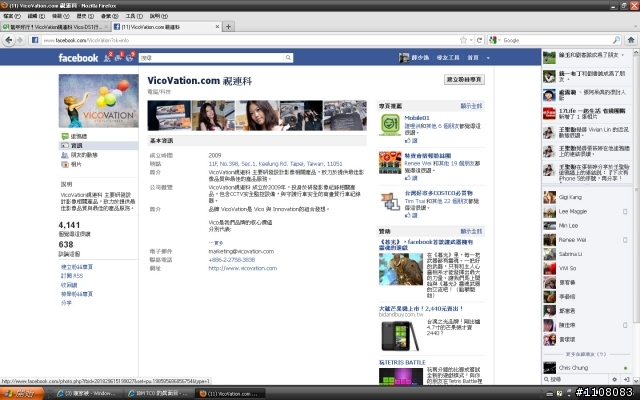The image size is (640, 400).
Task: Select the Info tab in left sidebar
Action: (98, 145)
